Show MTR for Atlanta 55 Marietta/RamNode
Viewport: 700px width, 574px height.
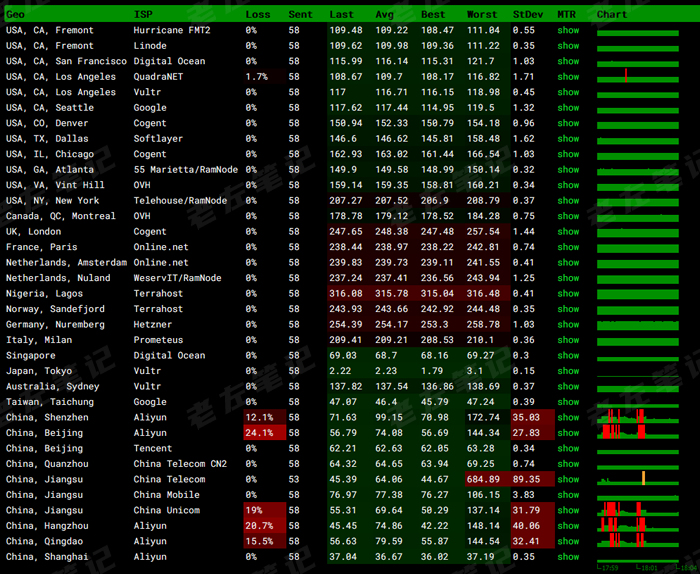click(x=568, y=170)
